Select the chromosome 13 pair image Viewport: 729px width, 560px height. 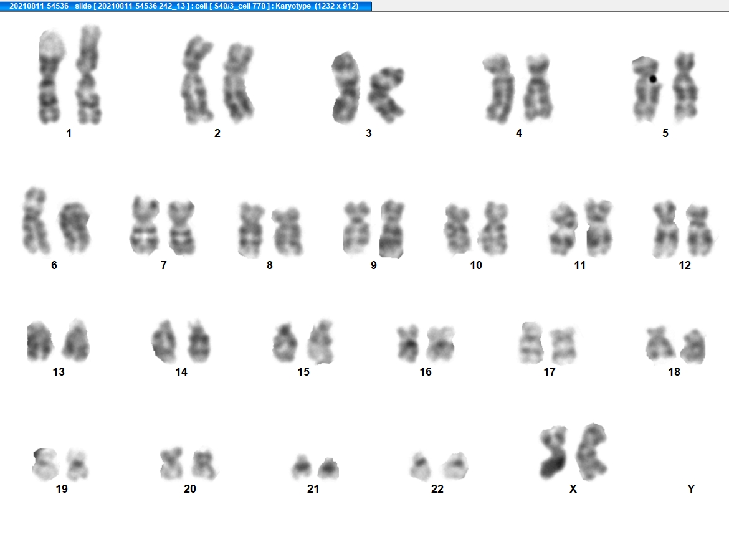click(x=59, y=341)
